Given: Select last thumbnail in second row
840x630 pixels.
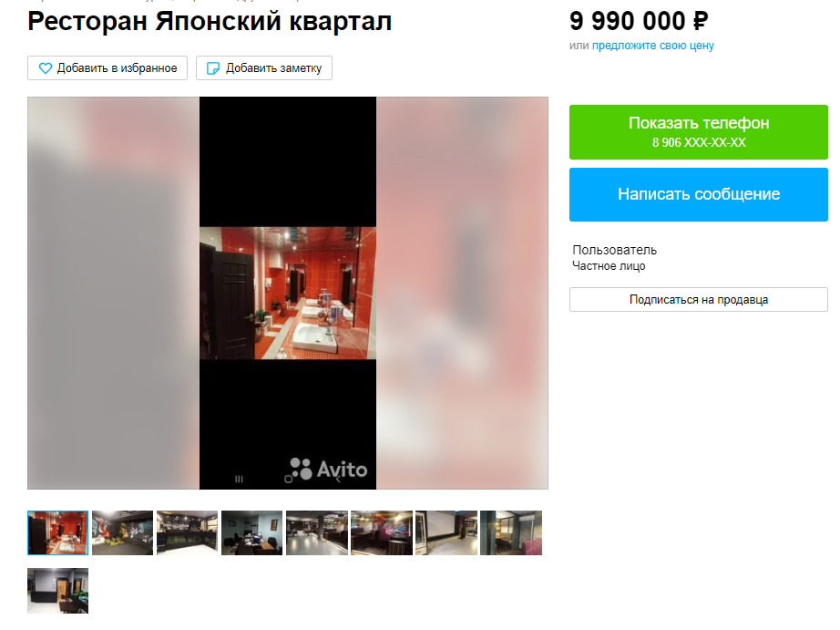Looking at the screenshot, I should (58, 591).
